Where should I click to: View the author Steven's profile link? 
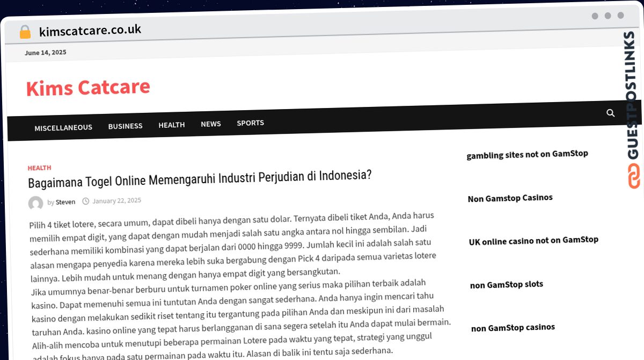[x=65, y=202]
